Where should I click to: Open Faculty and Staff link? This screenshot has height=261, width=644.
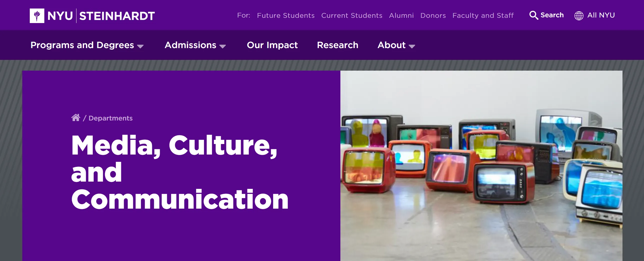click(x=483, y=16)
